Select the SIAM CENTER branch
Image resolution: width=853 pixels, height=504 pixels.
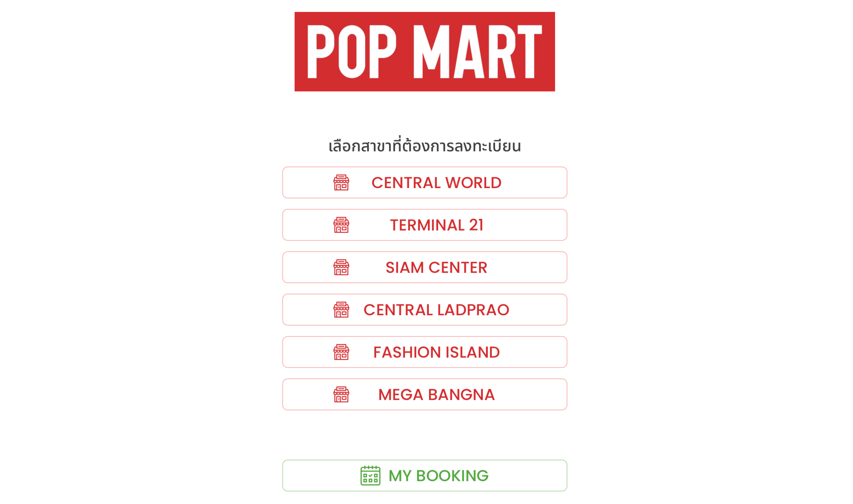coord(425,267)
